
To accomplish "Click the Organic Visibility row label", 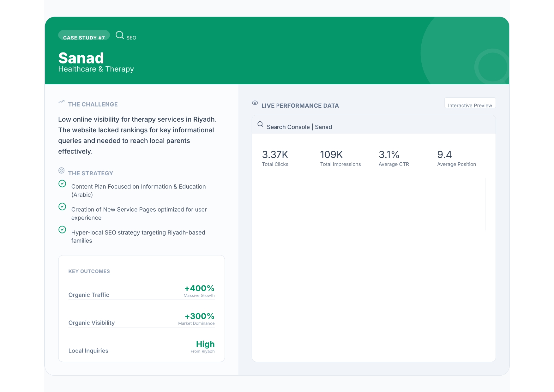I will pyautogui.click(x=92, y=323).
